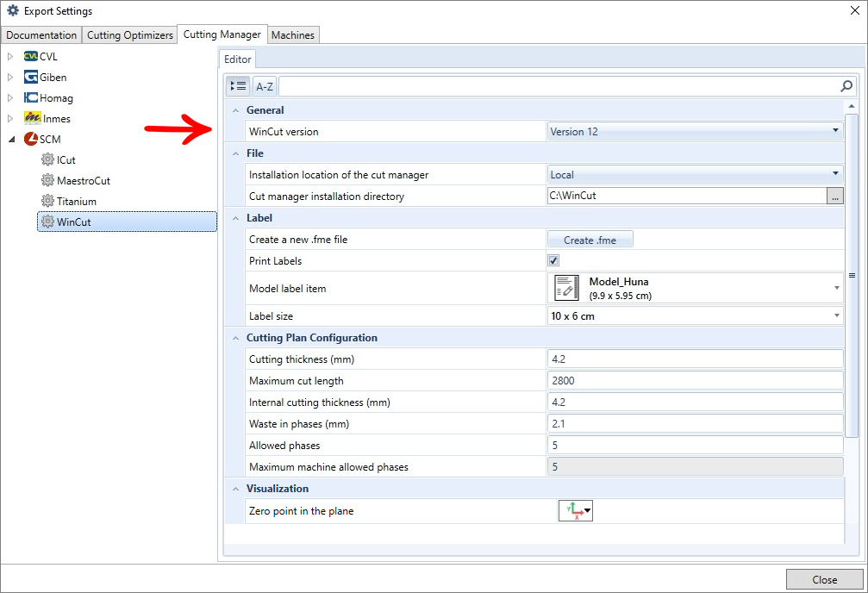Image resolution: width=868 pixels, height=593 pixels.
Task: Click the Internal cutting thickness field
Action: [696, 402]
